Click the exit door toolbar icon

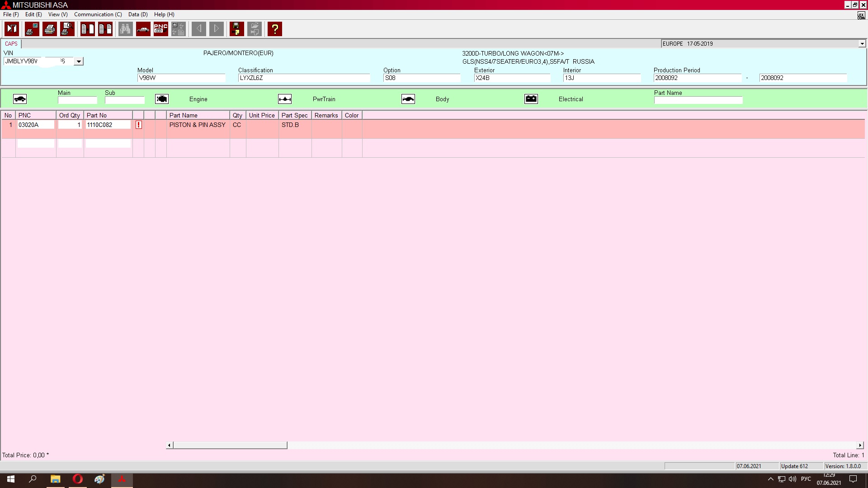coord(12,29)
